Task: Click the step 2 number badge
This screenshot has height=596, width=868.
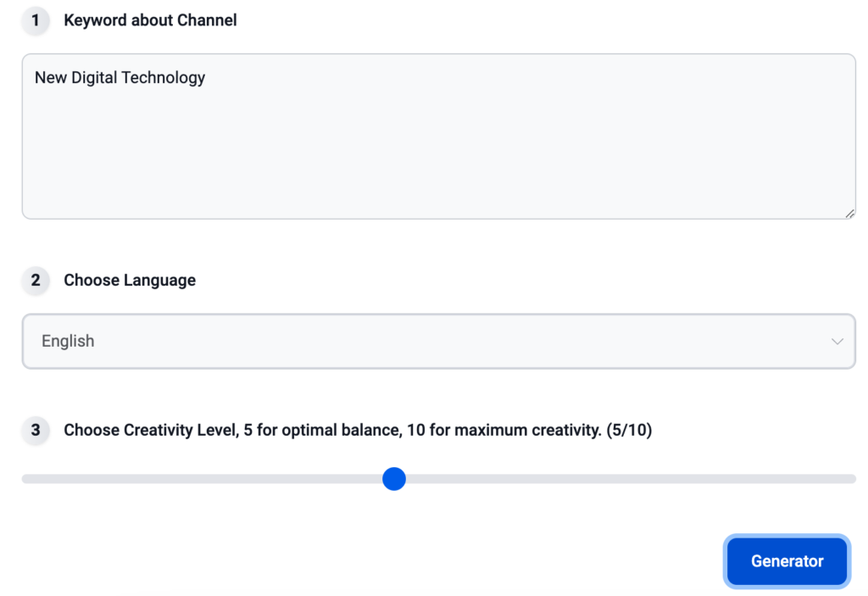Action: click(x=35, y=280)
